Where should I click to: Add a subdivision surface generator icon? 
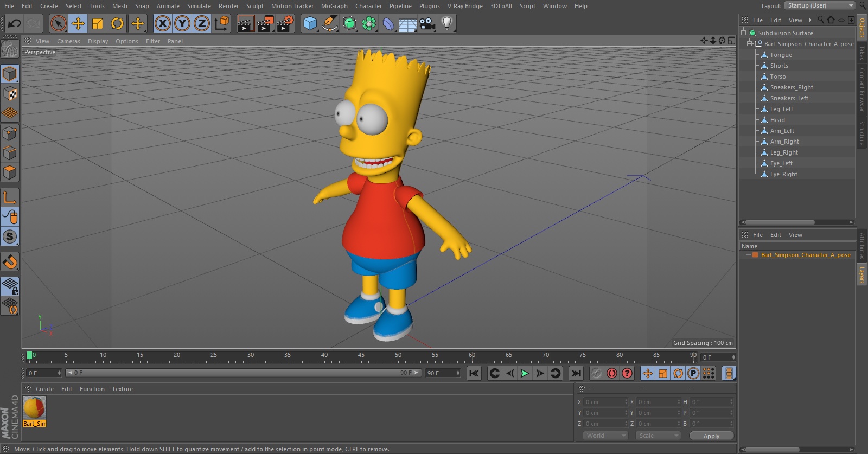349,23
